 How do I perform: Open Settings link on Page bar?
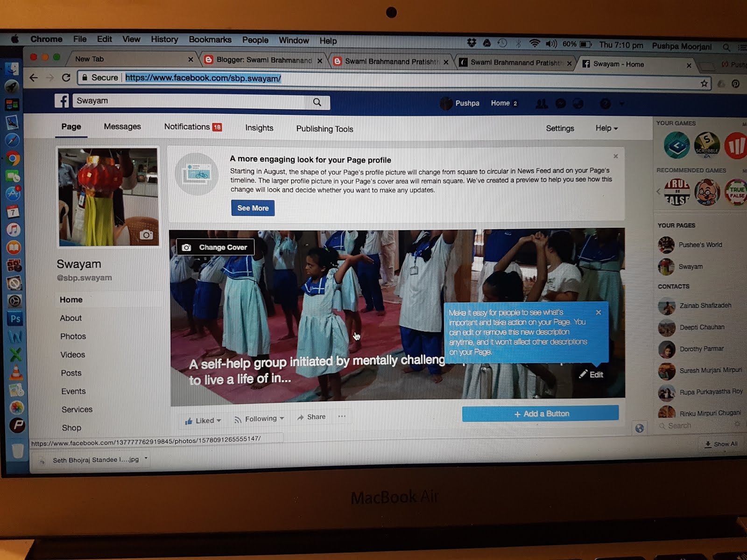(560, 128)
